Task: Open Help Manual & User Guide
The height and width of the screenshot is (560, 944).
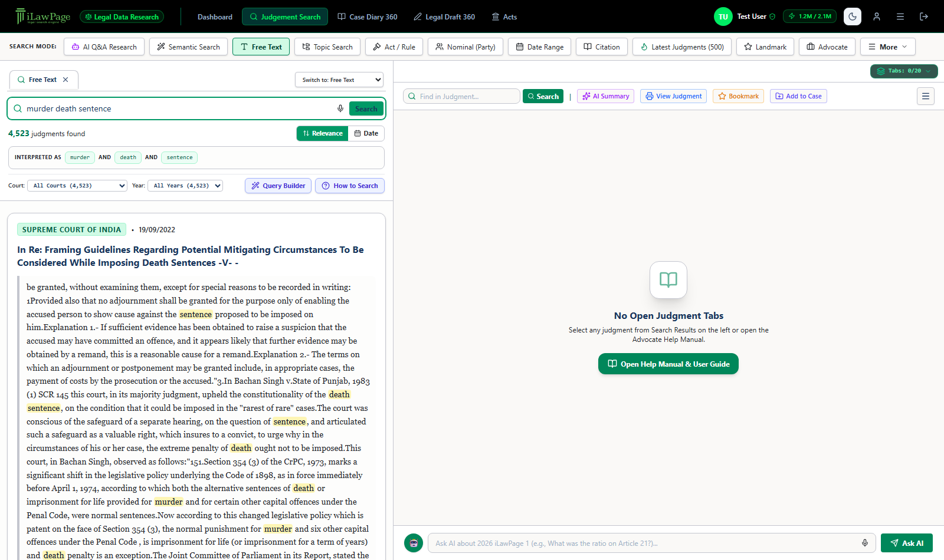Action: point(668,364)
